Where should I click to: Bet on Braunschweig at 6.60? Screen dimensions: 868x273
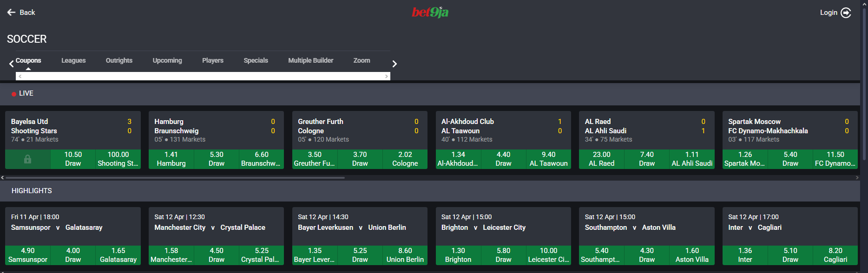coord(262,159)
